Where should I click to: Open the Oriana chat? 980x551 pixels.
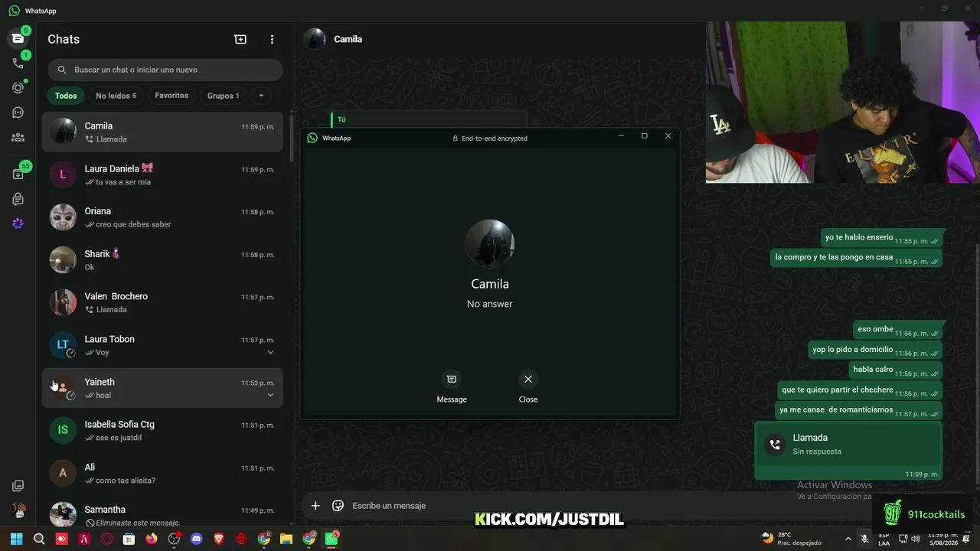click(x=162, y=217)
